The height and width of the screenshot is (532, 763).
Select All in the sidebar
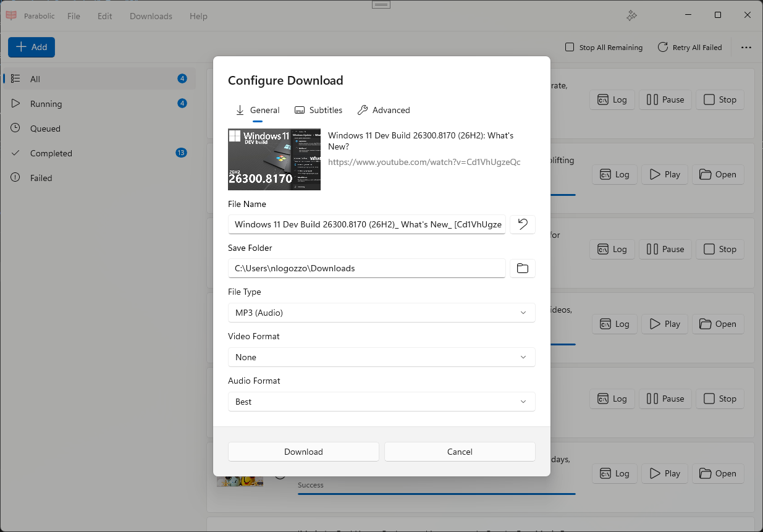pos(99,79)
